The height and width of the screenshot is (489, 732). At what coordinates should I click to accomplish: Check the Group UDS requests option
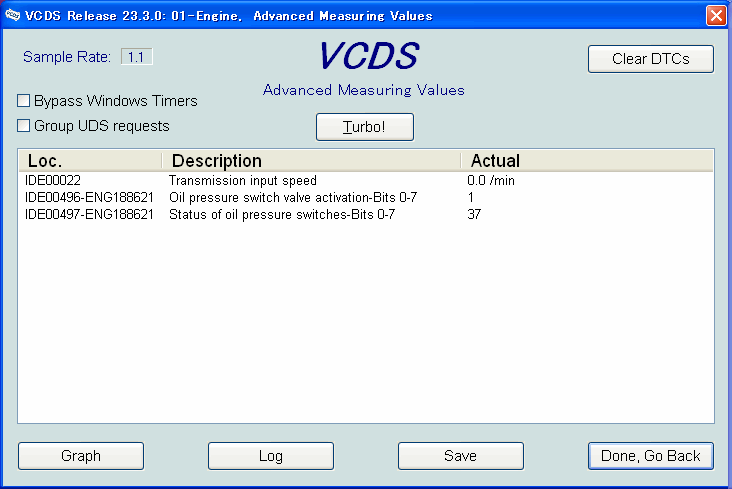point(24,126)
